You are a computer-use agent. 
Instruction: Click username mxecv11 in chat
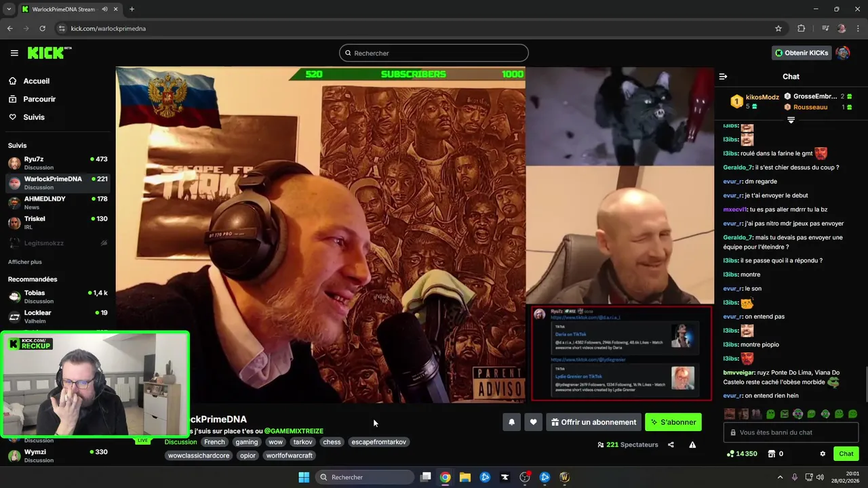[x=735, y=209]
